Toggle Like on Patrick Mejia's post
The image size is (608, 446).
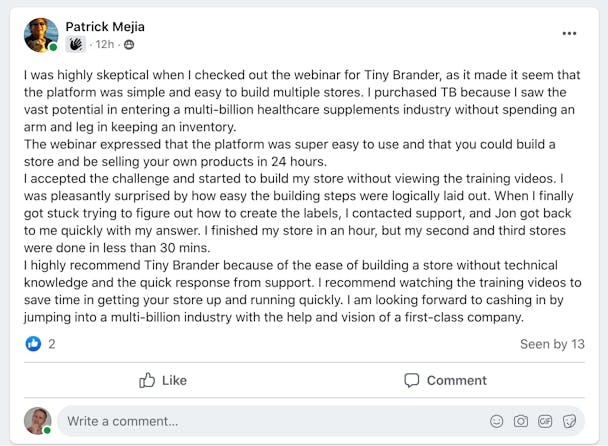pyautogui.click(x=163, y=380)
